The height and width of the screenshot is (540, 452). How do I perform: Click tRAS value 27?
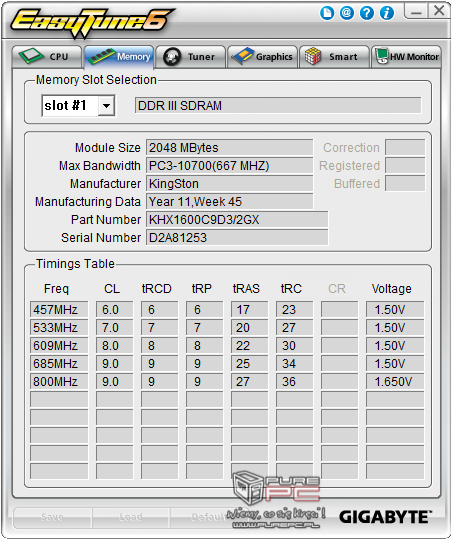pos(249,382)
